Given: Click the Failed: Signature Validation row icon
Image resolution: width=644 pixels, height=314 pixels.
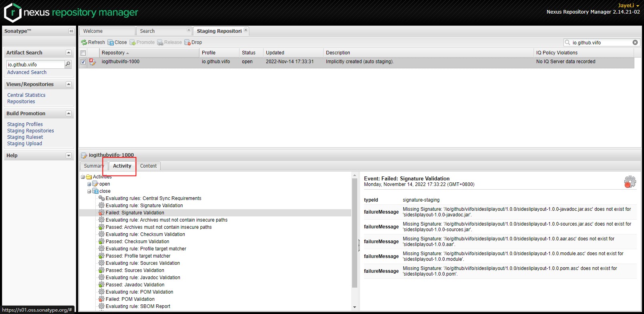Looking at the screenshot, I should [x=102, y=213].
